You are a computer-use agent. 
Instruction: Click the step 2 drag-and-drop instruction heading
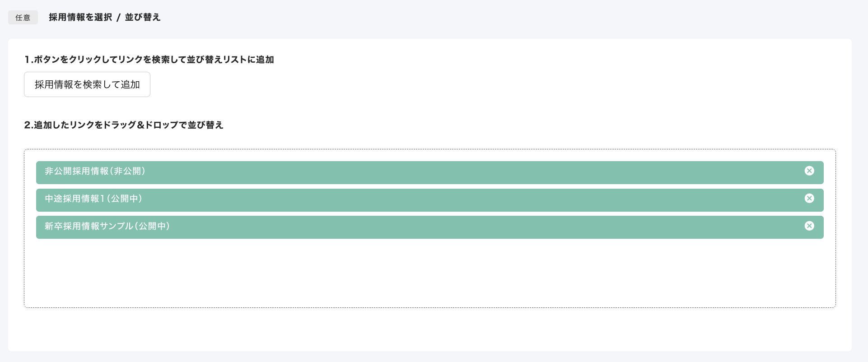124,125
